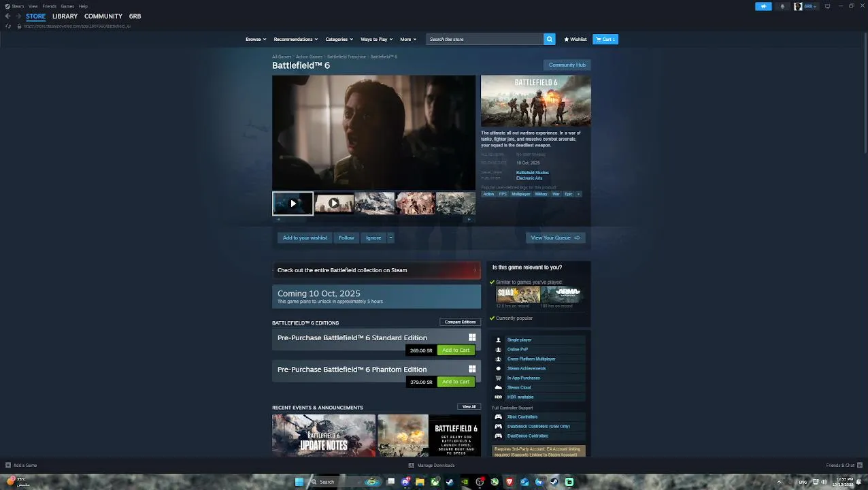Expand the plus tag button after Epic
This screenshot has height=490, width=868.
(x=579, y=194)
